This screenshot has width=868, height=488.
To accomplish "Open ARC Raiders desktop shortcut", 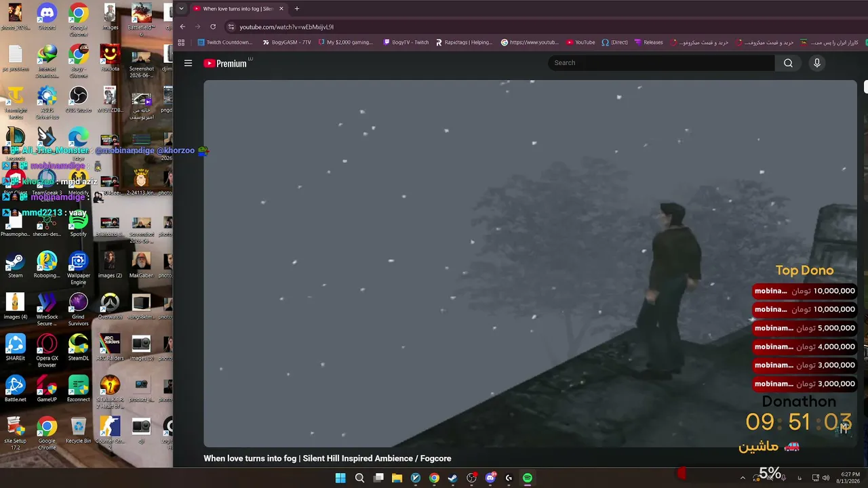I will click(x=110, y=348).
